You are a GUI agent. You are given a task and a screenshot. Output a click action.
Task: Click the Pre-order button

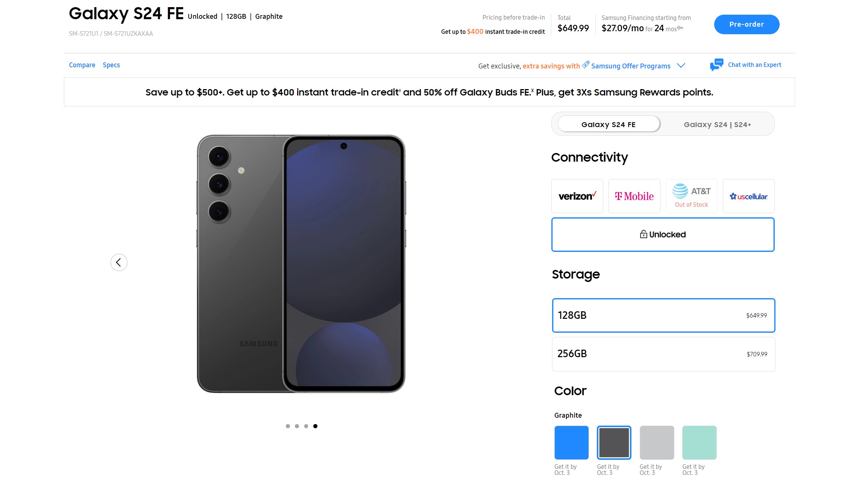tap(746, 24)
